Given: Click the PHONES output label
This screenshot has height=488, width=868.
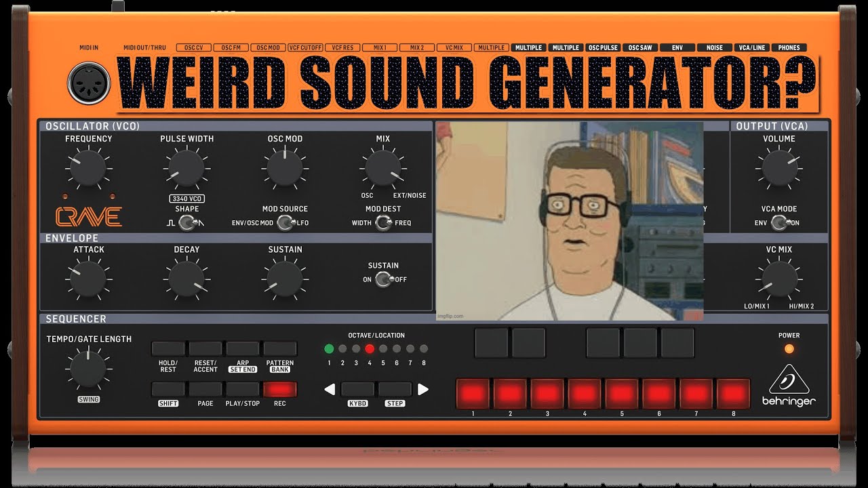Looking at the screenshot, I should (789, 48).
